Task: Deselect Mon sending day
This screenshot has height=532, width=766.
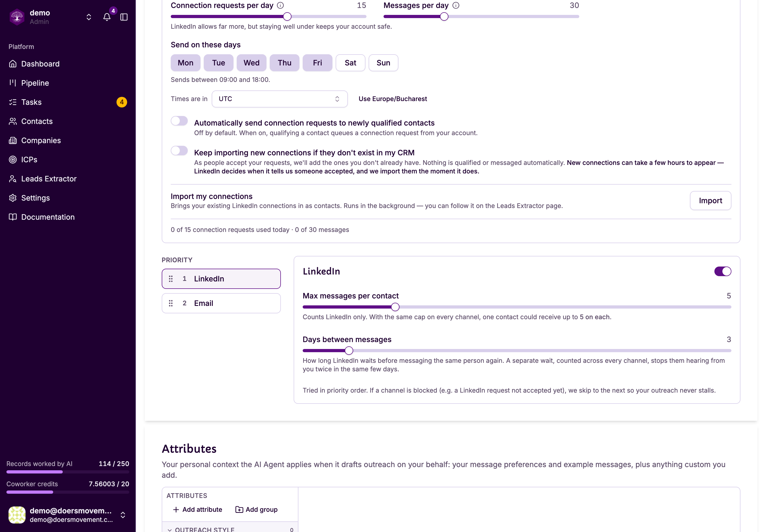Action: point(186,63)
